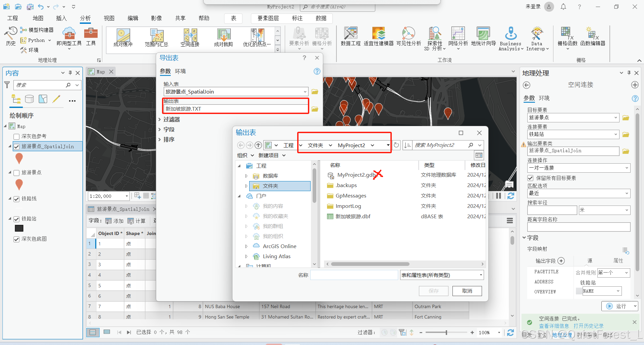Go back arrow in 地理处理 pane

point(527,85)
